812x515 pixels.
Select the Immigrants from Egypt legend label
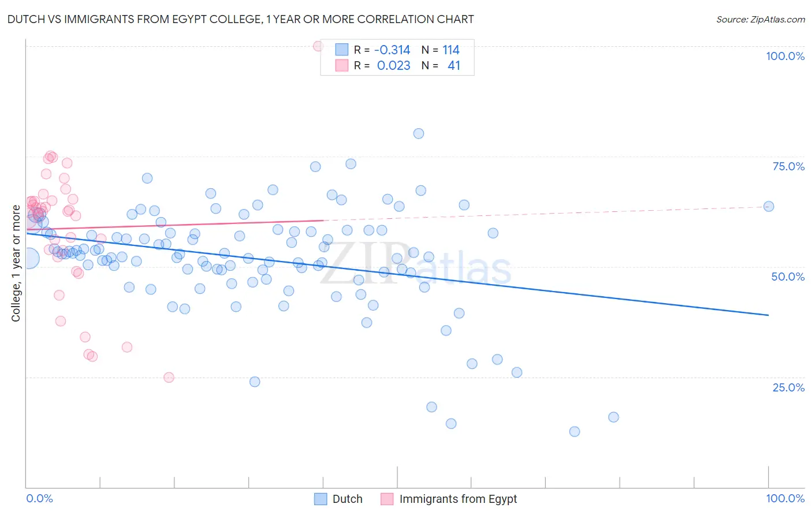[x=458, y=499]
